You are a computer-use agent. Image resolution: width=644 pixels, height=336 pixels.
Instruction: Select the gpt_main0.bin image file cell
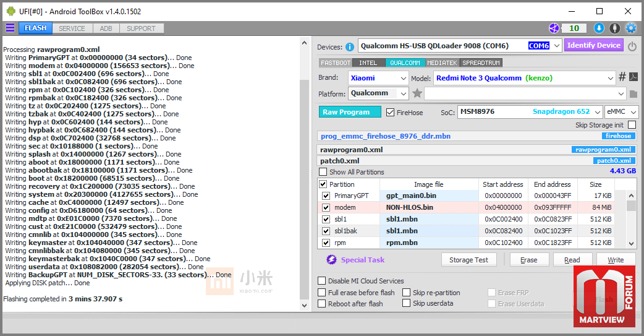pos(429,196)
